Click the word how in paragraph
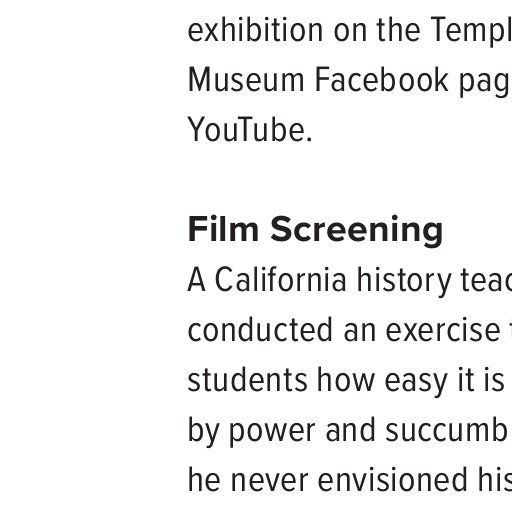Image resolution: width=512 pixels, height=512 pixels. (346, 380)
